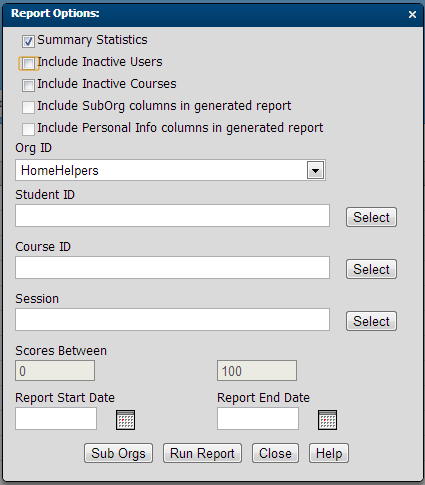Click the HomeHelpers Org ID combo box

(x=170, y=170)
